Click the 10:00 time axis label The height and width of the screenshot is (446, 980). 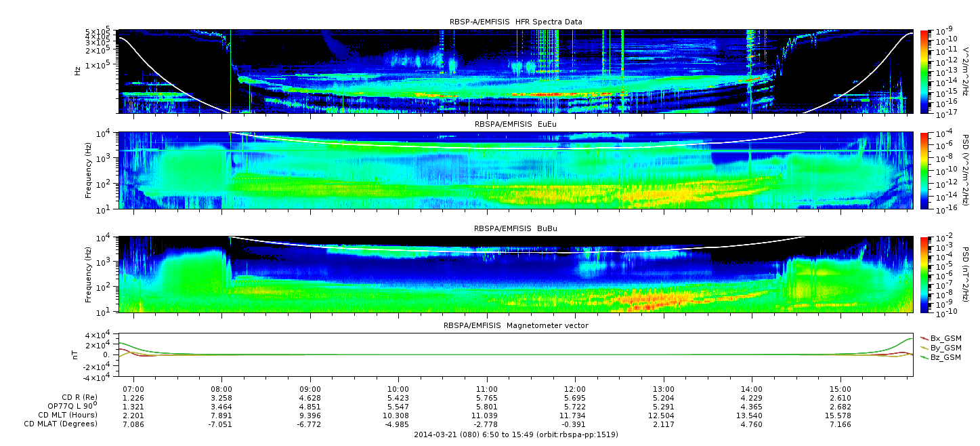(398, 389)
